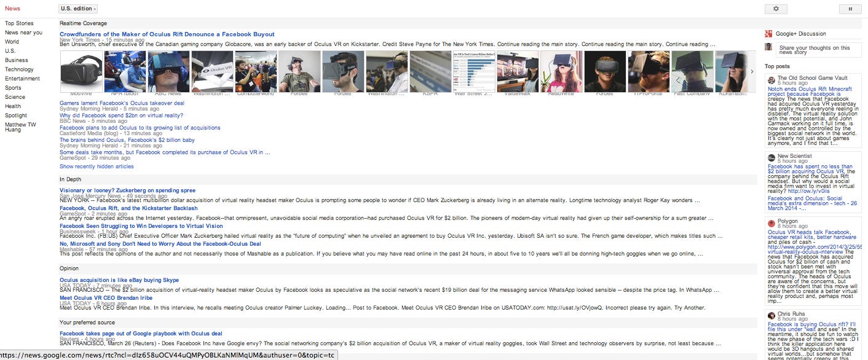The width and height of the screenshot is (868, 360).
Task: Select Technology section in sidebar
Action: 19,69
